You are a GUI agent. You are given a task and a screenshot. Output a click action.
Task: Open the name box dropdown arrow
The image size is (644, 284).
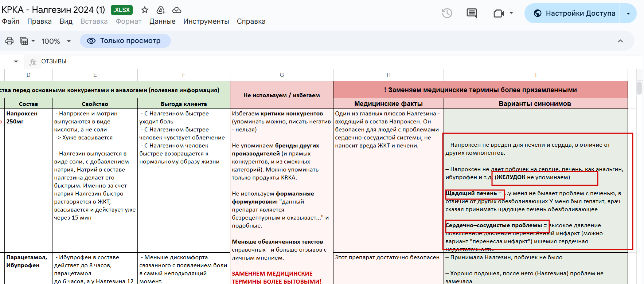point(16,62)
